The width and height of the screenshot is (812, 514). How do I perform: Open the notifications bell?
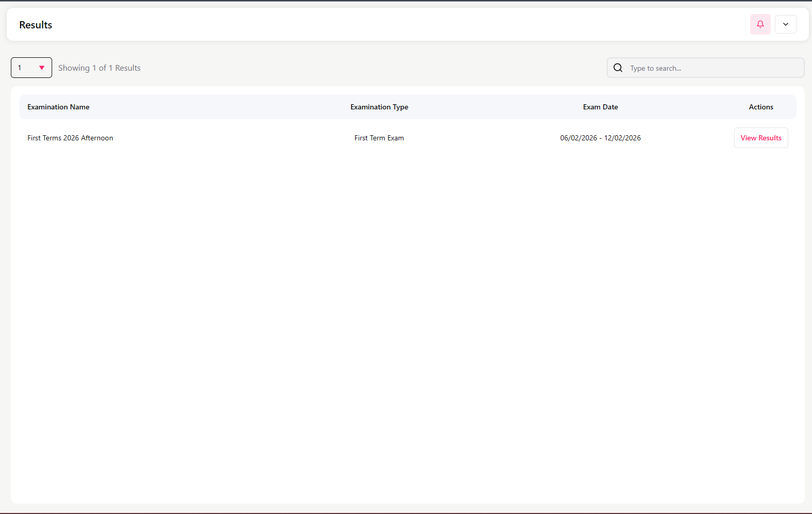click(760, 24)
